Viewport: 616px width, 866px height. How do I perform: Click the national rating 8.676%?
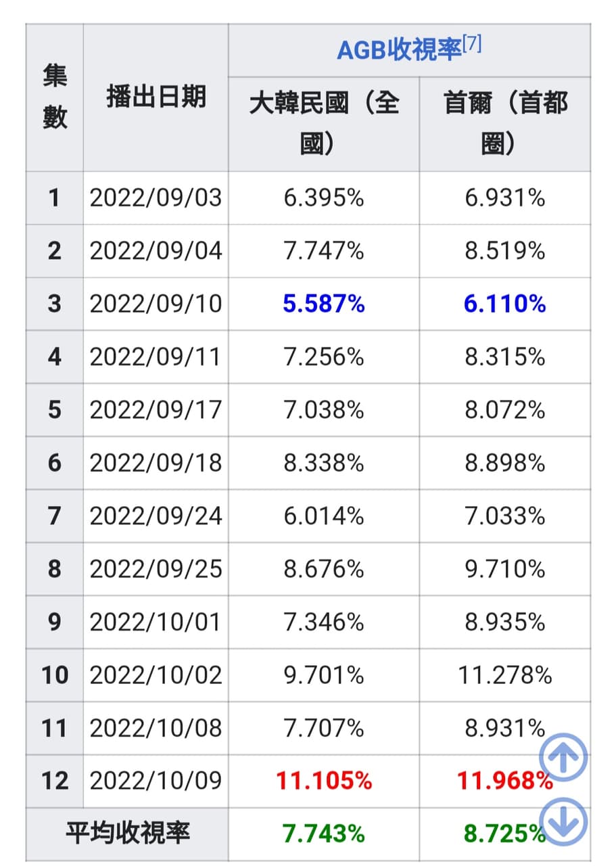click(x=324, y=569)
